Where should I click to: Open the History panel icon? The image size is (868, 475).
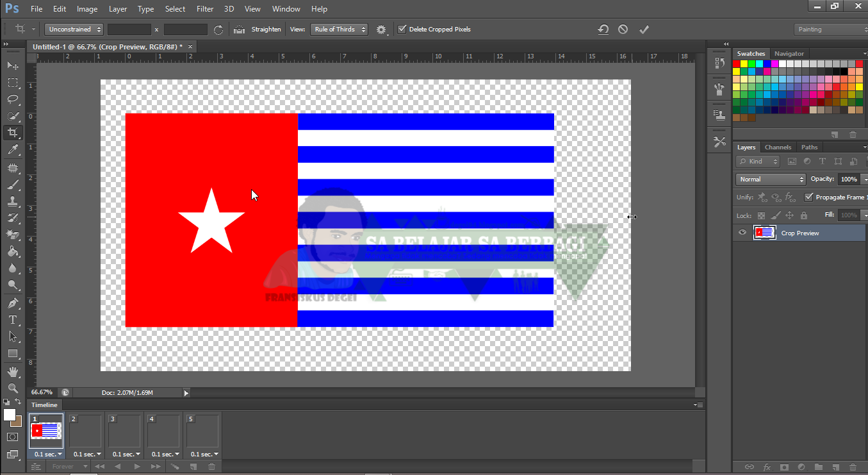coord(719,63)
